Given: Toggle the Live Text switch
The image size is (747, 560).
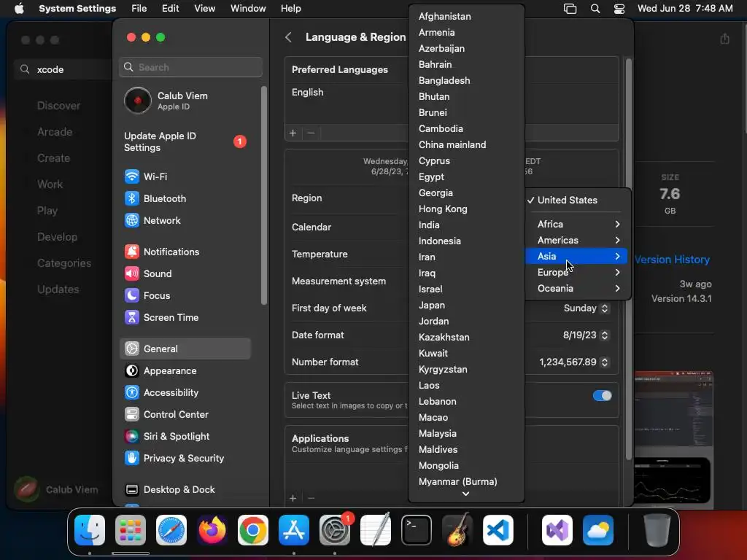Looking at the screenshot, I should [602, 396].
